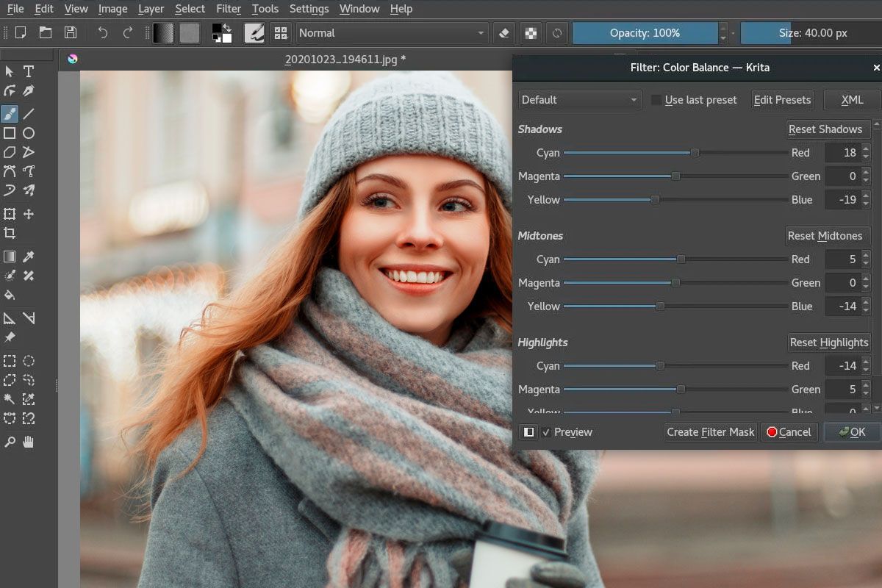The height and width of the screenshot is (588, 882).
Task: Pick the Fill bucket tool
Action: click(x=10, y=295)
